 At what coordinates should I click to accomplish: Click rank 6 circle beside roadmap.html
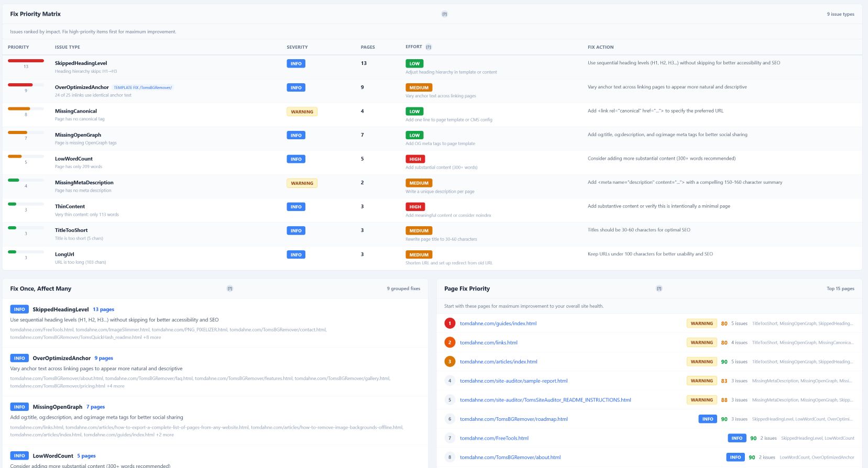(x=449, y=419)
